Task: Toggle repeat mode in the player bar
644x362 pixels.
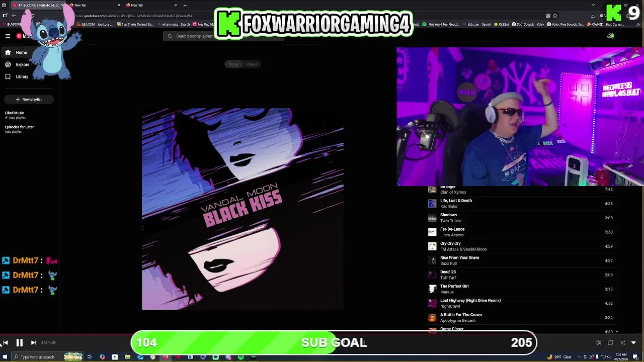Action: pos(610,343)
